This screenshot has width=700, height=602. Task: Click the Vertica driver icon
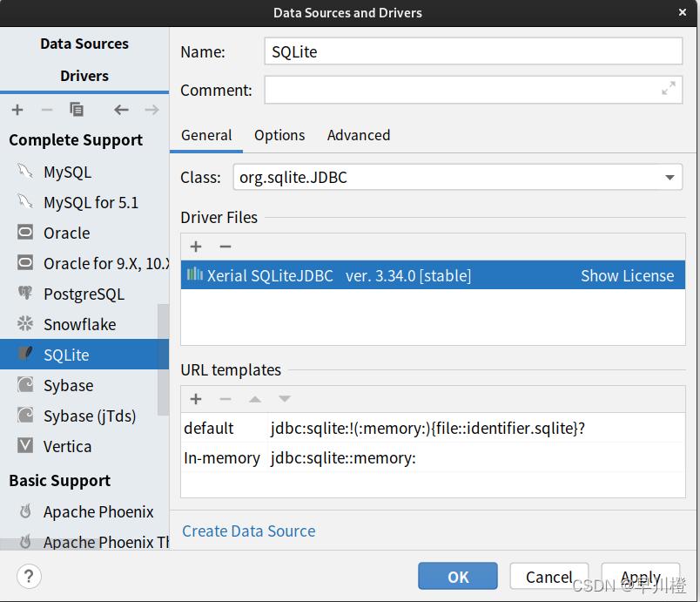pos(25,446)
